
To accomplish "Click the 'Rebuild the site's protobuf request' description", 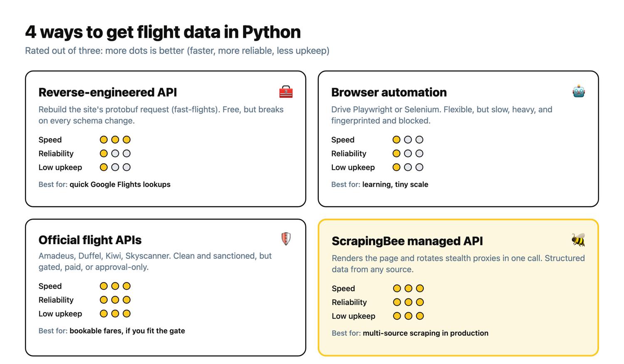I will pos(161,115).
